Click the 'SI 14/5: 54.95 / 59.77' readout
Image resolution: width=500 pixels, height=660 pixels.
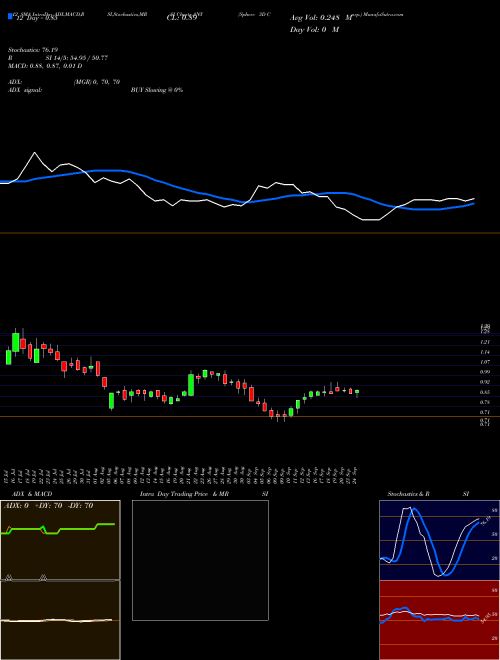coord(77,58)
